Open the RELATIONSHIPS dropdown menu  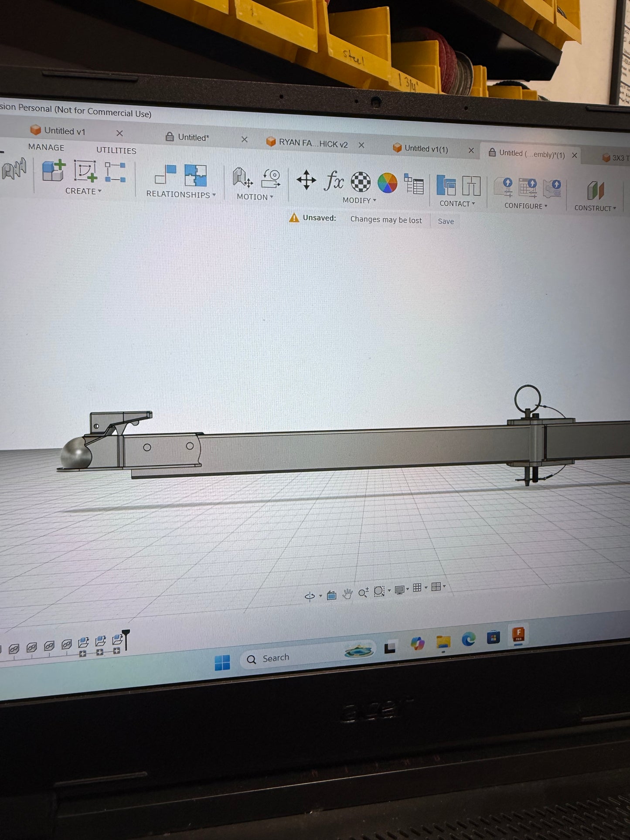point(181,194)
